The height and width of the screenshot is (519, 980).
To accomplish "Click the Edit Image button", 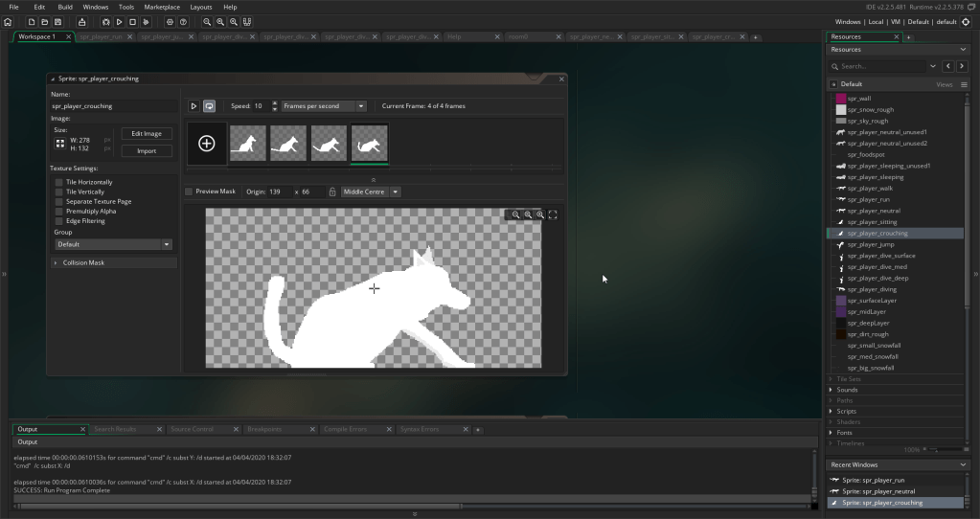I will pyautogui.click(x=147, y=134).
